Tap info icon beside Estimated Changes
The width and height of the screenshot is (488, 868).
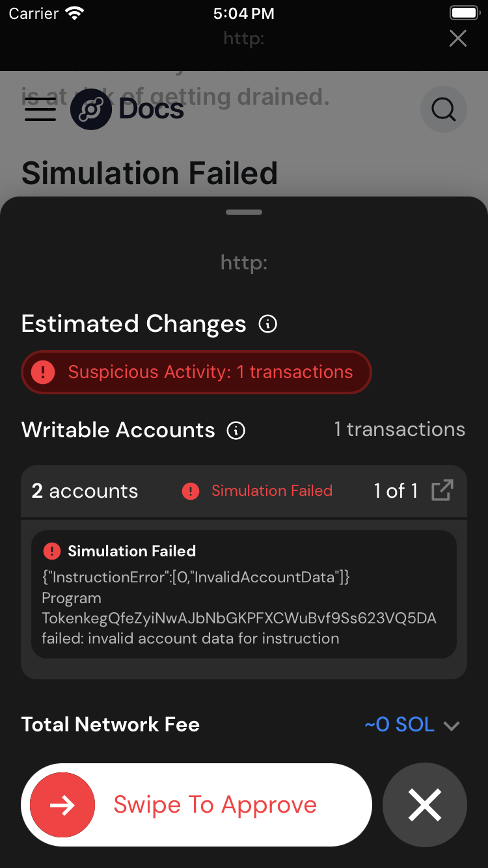point(268,324)
